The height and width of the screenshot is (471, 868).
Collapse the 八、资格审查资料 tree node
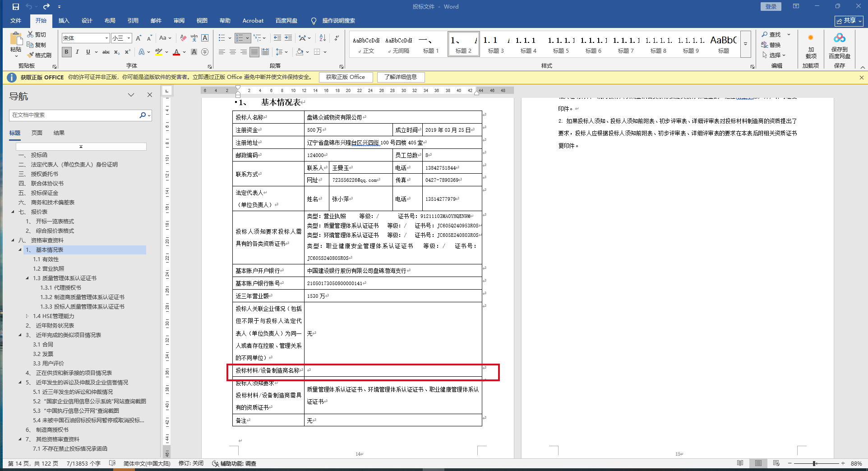pos(13,240)
